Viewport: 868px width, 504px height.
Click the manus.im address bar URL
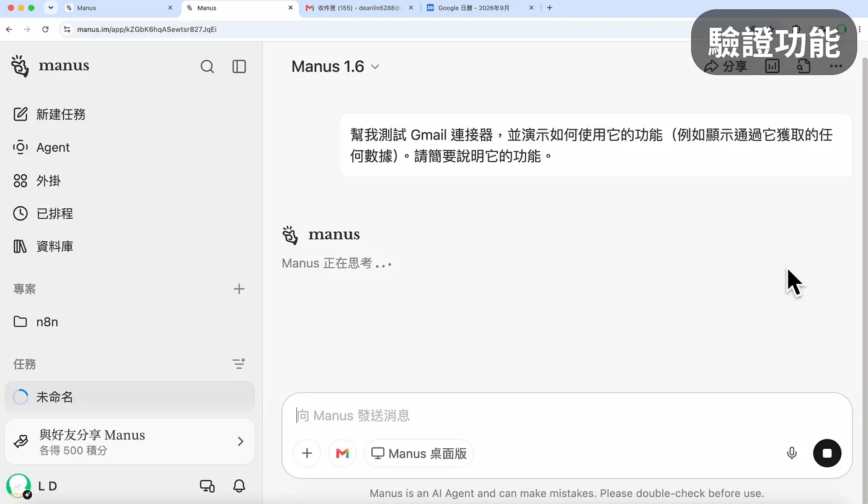click(x=146, y=29)
